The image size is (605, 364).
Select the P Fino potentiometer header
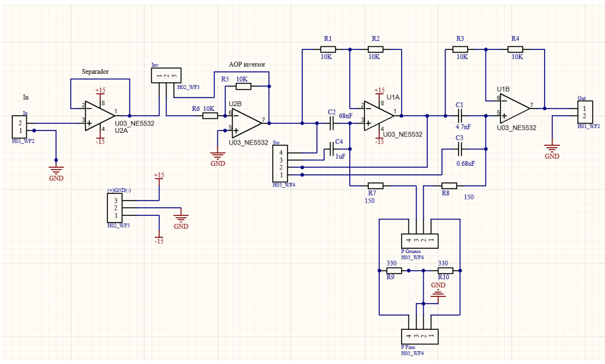(x=420, y=337)
